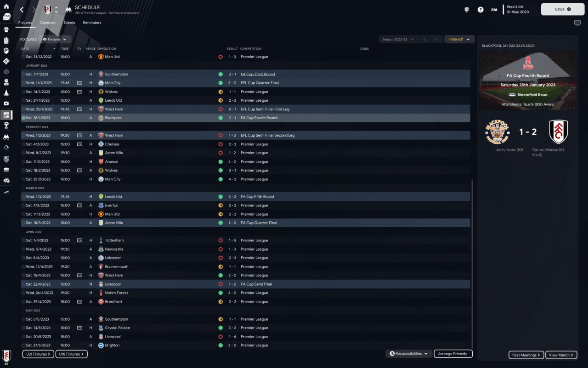Click the Brentford fixture row
Viewport: 588px width, 368px height.
(246, 302)
